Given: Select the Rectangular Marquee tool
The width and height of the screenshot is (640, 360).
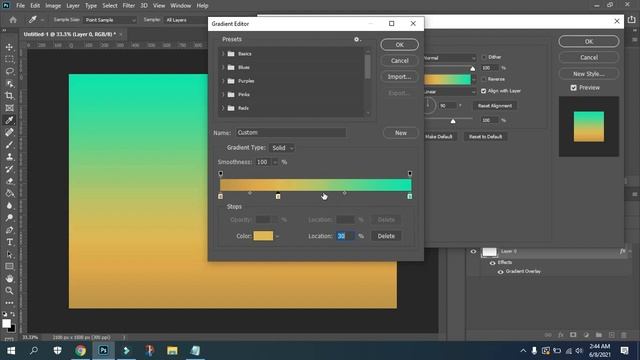Looking at the screenshot, I should coord(9,59).
